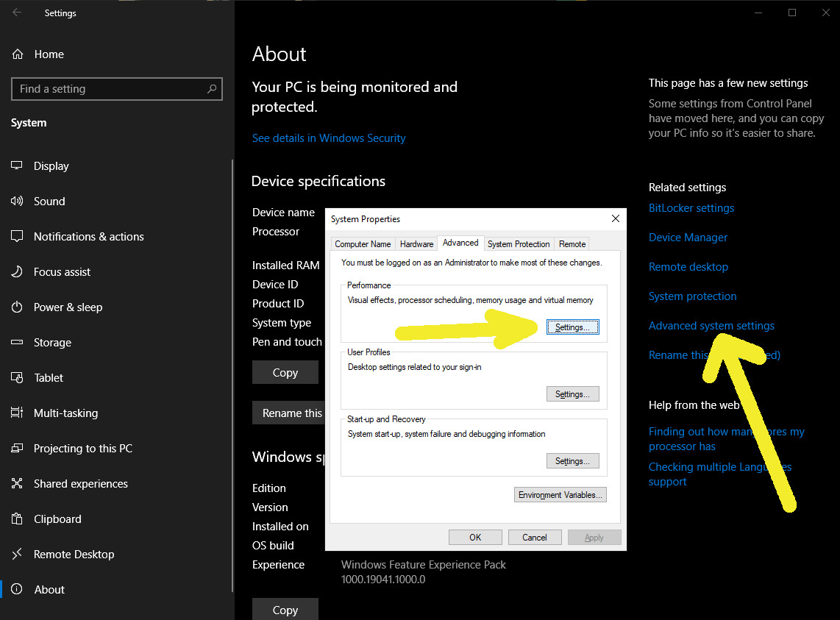Screen dimensions: 840x620
Task: Click the Processor label
Action: [276, 232]
